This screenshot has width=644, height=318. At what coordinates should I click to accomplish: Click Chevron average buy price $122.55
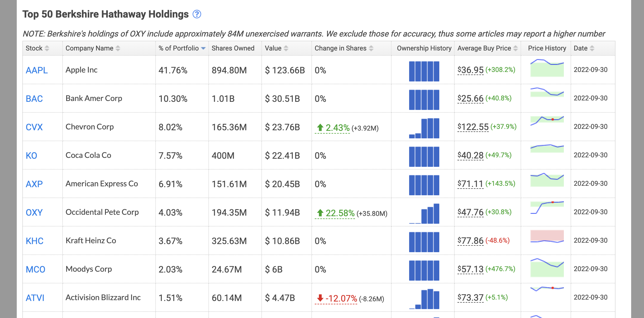pyautogui.click(x=473, y=127)
